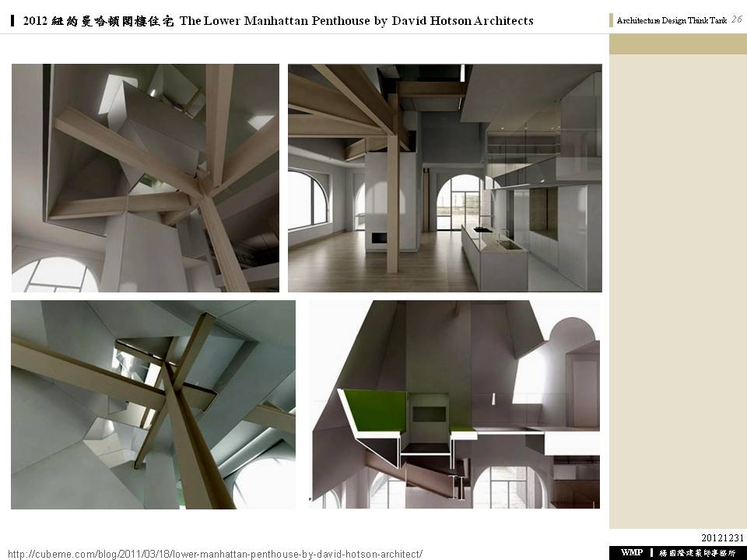Screen dimensions: 747x560
Task: Click the cubeme.com blog URL link
Action: coord(215,553)
